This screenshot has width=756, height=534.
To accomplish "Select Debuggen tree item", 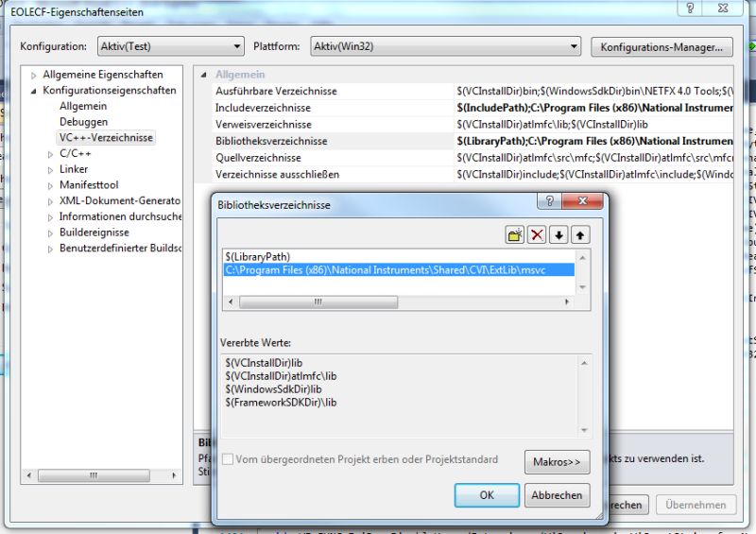I will (83, 122).
